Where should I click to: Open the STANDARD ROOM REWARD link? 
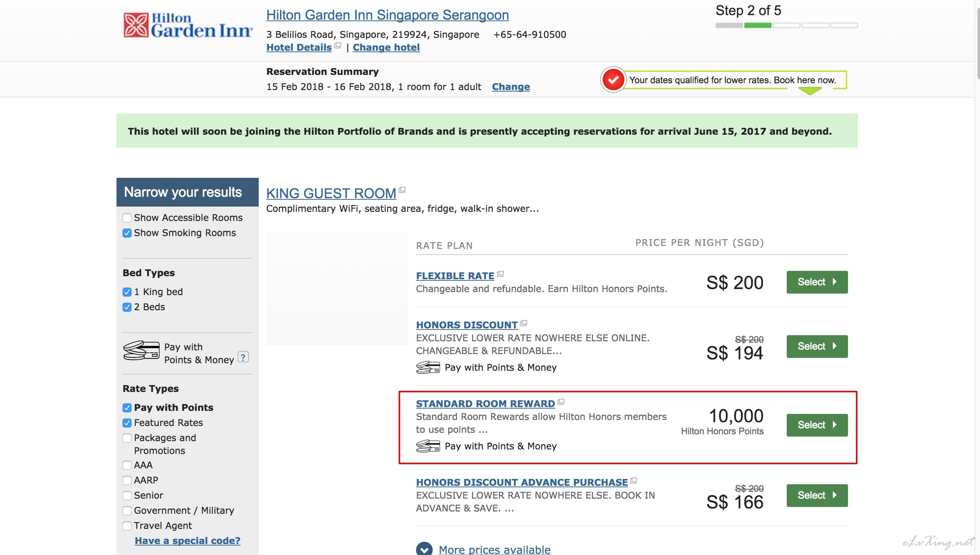pyautogui.click(x=485, y=403)
